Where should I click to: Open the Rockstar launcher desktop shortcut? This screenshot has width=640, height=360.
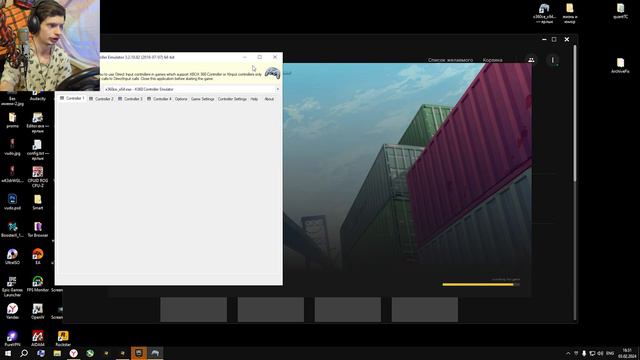(63, 338)
